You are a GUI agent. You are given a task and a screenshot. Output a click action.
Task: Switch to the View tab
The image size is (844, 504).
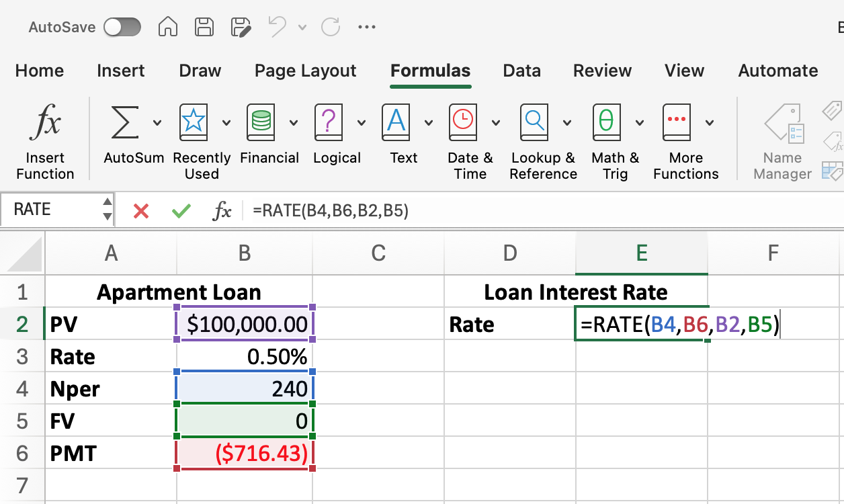[x=685, y=71]
